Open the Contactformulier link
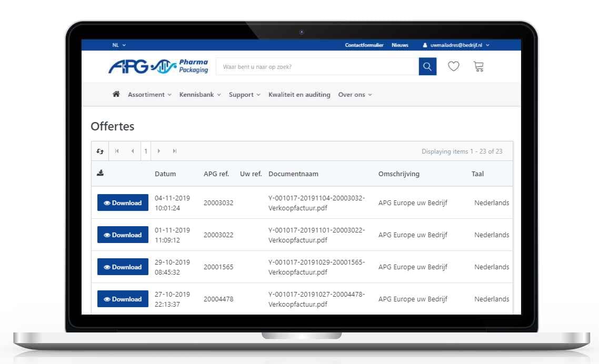599x364 pixels. pyautogui.click(x=364, y=45)
